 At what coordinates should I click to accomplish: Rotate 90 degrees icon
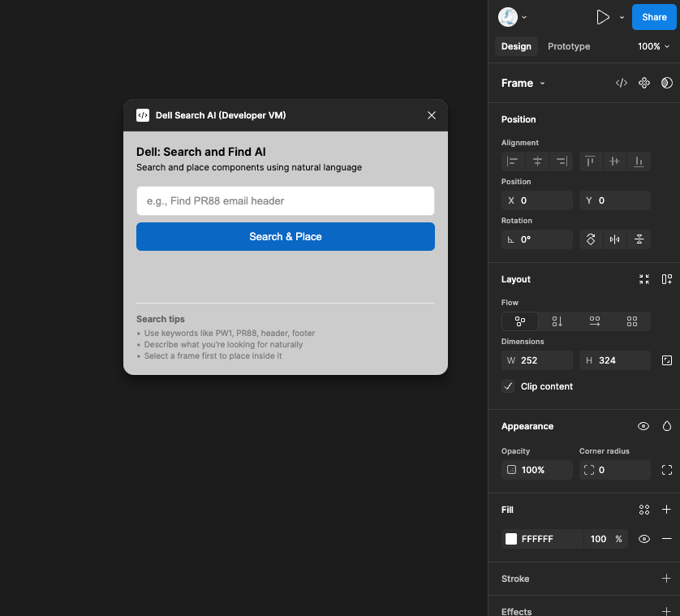[591, 239]
